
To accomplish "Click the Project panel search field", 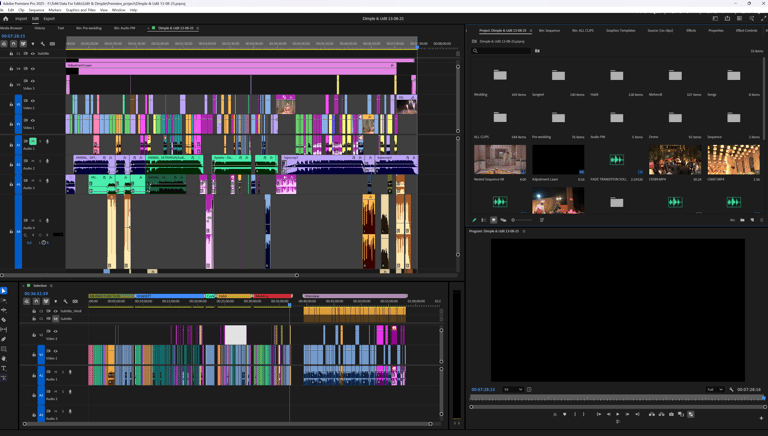I will click(x=503, y=50).
